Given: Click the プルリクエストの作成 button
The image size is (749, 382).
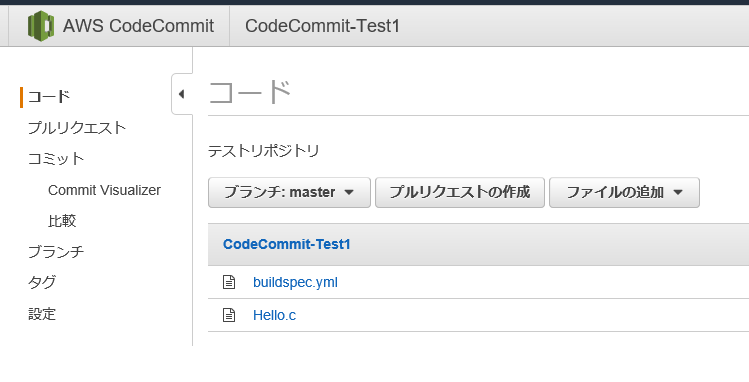Looking at the screenshot, I should [x=460, y=192].
